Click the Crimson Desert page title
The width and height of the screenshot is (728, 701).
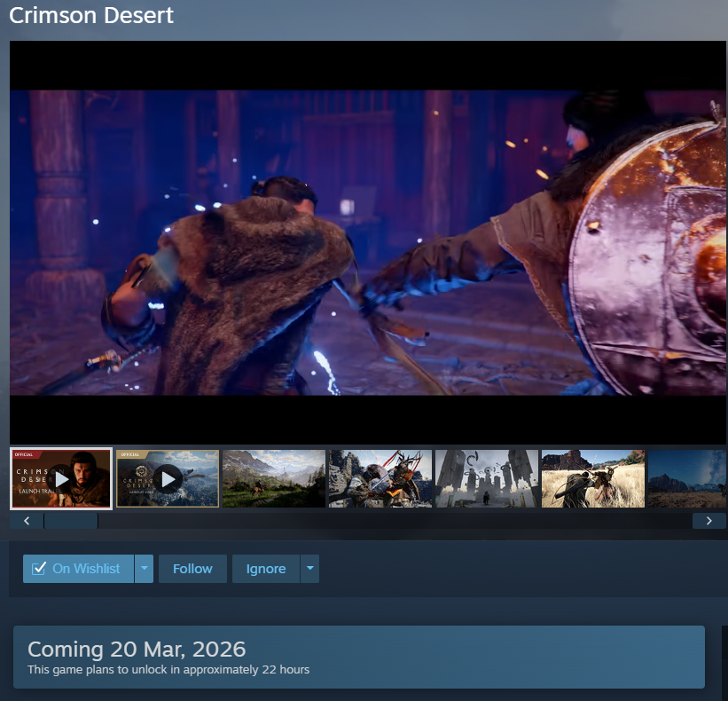click(91, 15)
